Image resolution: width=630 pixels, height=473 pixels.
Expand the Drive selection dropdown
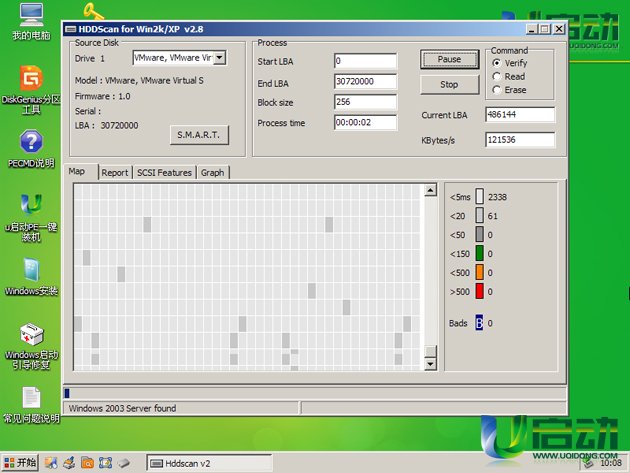click(219, 58)
